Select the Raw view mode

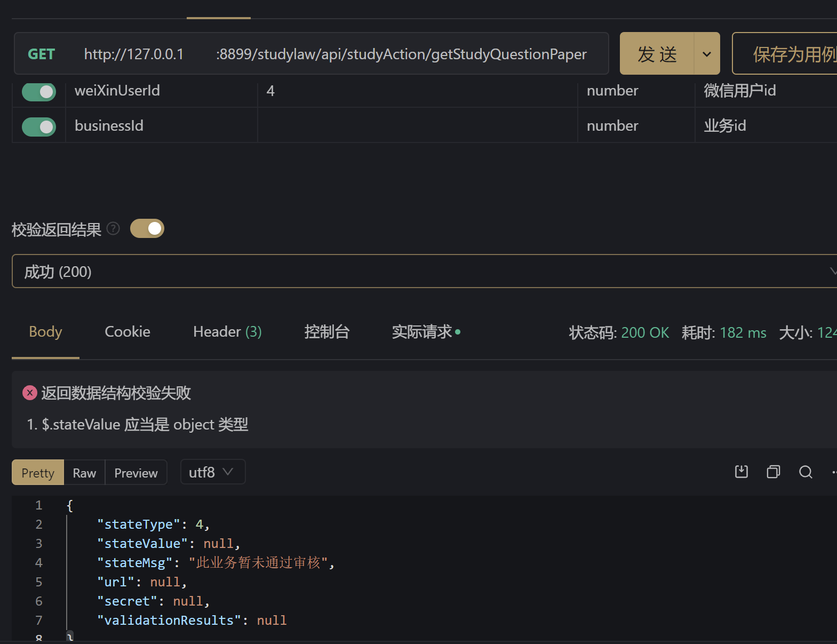tap(84, 473)
